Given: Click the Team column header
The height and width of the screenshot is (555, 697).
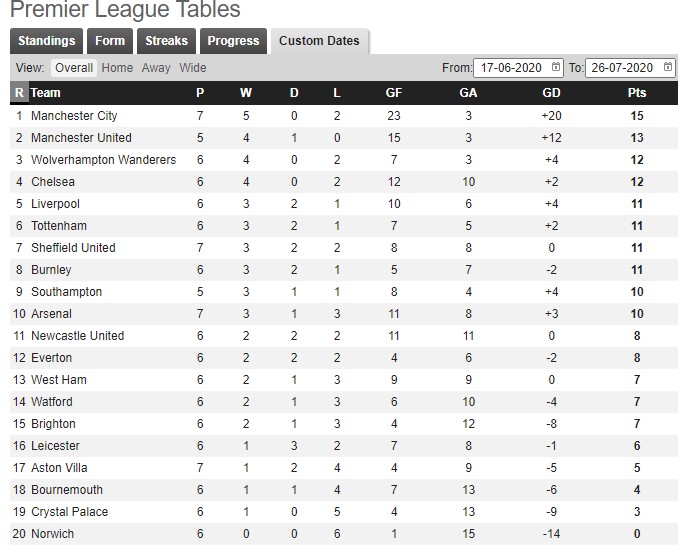Looking at the screenshot, I should point(45,93).
